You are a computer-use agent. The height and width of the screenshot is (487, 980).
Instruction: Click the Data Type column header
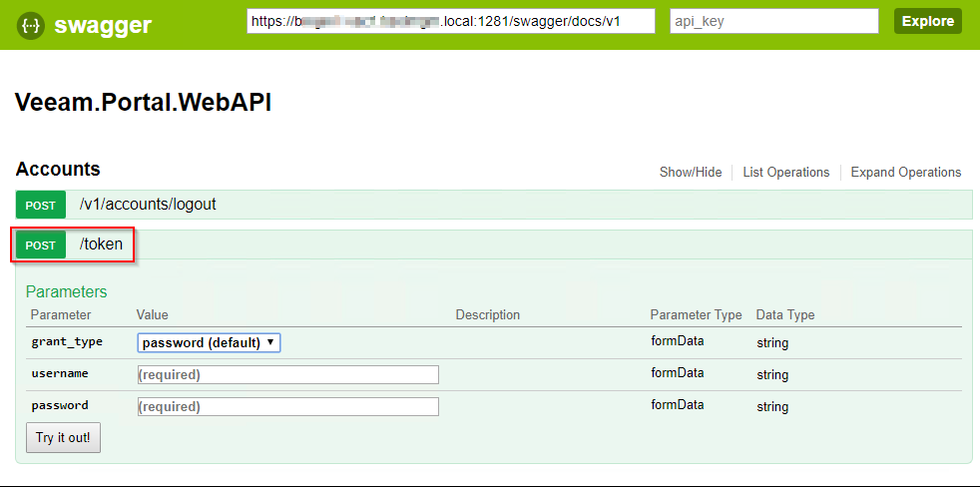pos(785,314)
